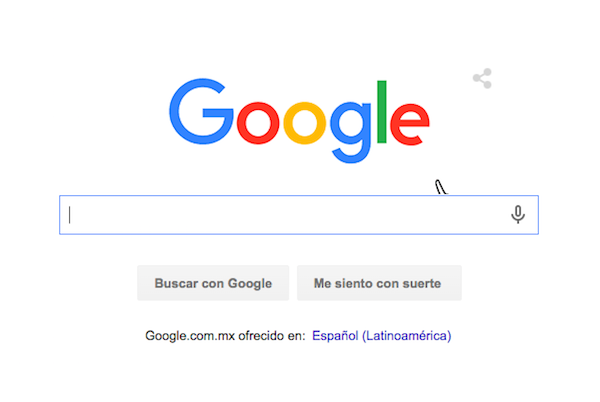Click the red first o in the logo
The image size is (600, 402).
[x=258, y=123]
